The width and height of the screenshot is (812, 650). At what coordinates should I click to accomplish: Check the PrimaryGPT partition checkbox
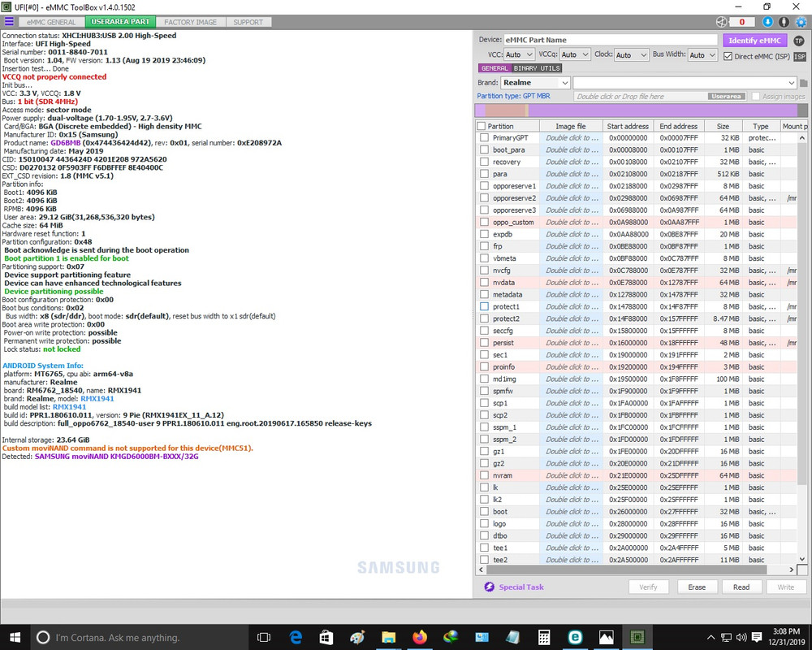[x=484, y=138]
